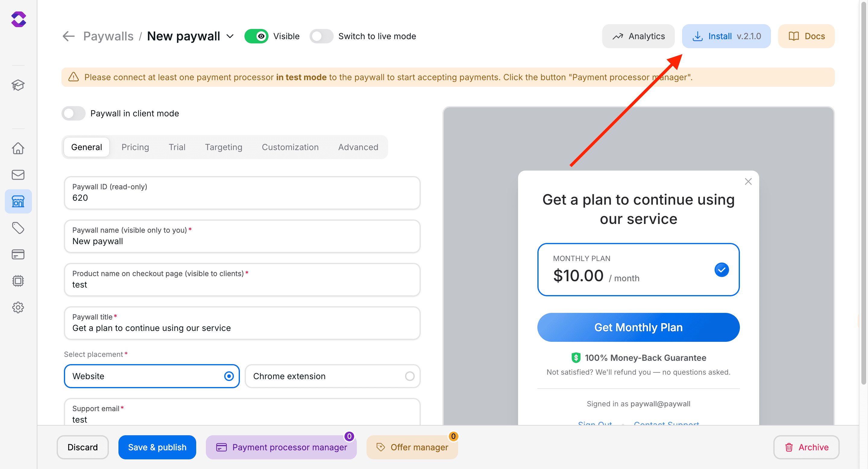The width and height of the screenshot is (868, 469).
Task: Enable Paywall in client mode
Action: pyautogui.click(x=73, y=113)
